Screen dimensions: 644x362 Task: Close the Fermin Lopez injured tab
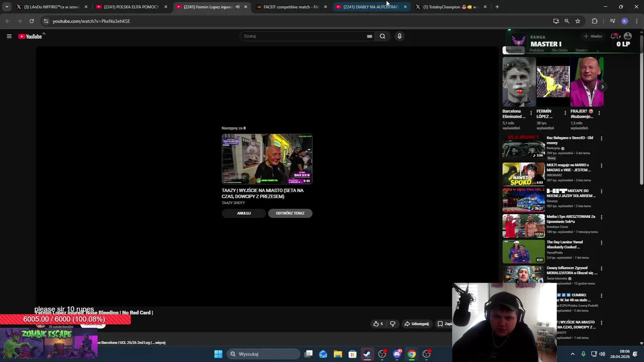pos(246,7)
